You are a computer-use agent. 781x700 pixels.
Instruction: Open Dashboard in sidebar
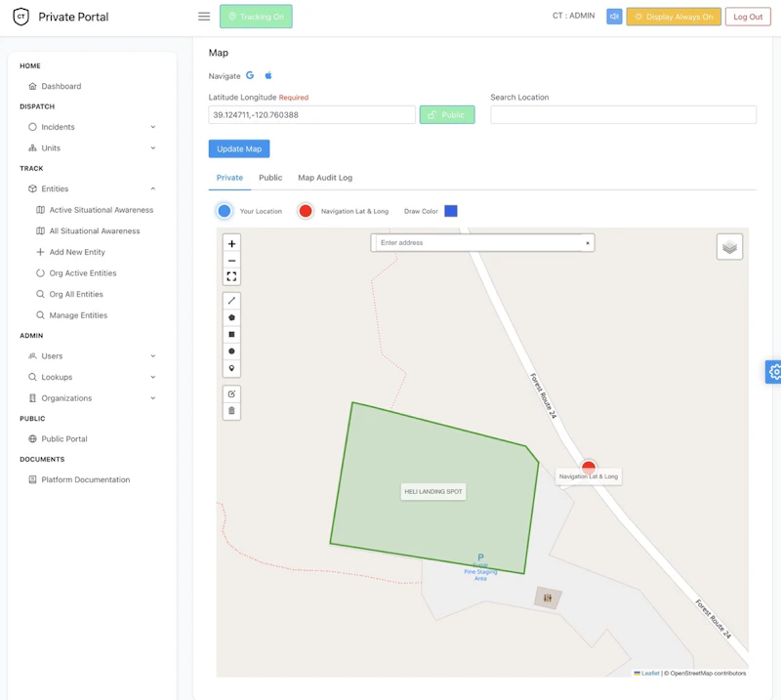(x=62, y=86)
